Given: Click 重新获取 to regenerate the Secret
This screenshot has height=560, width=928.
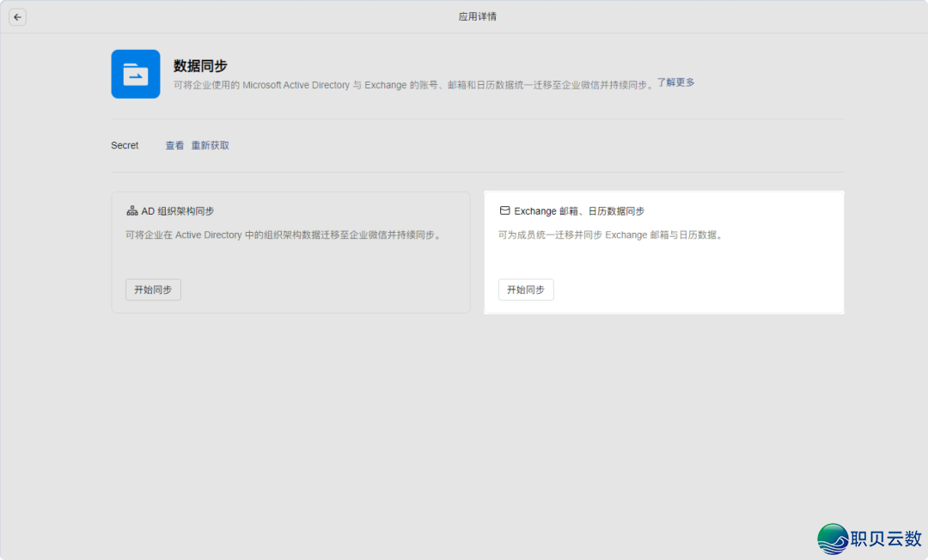Looking at the screenshot, I should click(x=209, y=145).
